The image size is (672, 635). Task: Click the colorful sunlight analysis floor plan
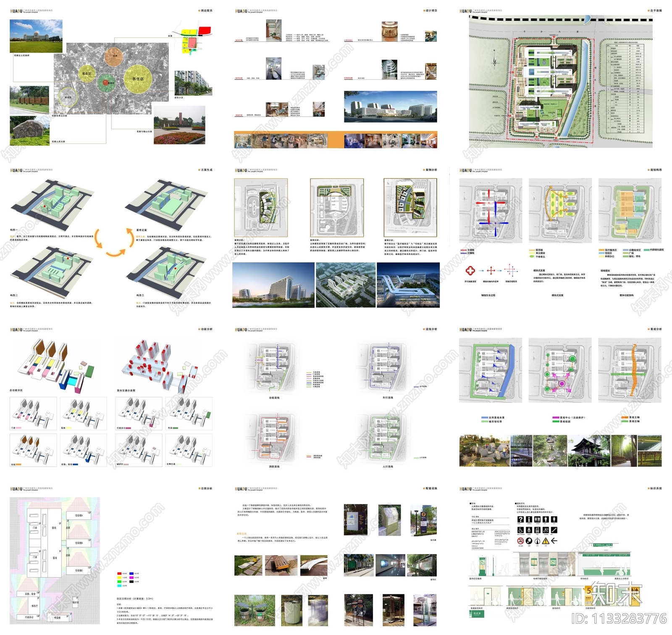pos(55,561)
